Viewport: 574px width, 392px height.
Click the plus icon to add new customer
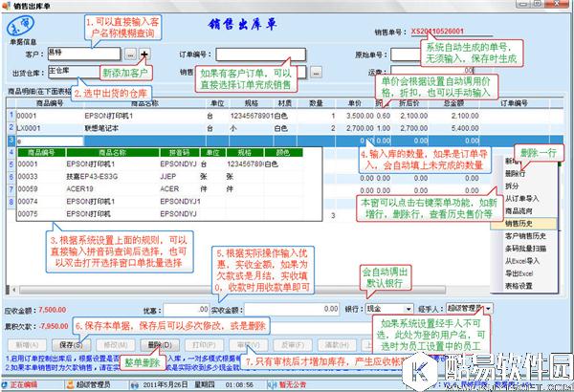coord(144,54)
